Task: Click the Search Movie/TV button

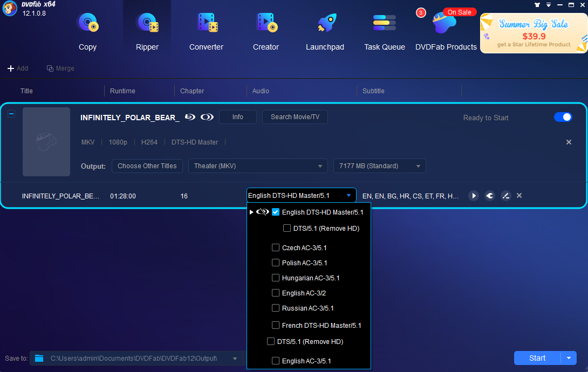Action: (295, 117)
